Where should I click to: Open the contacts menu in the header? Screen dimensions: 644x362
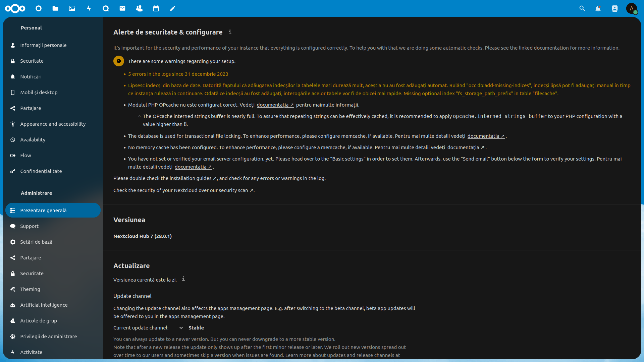[615, 8]
